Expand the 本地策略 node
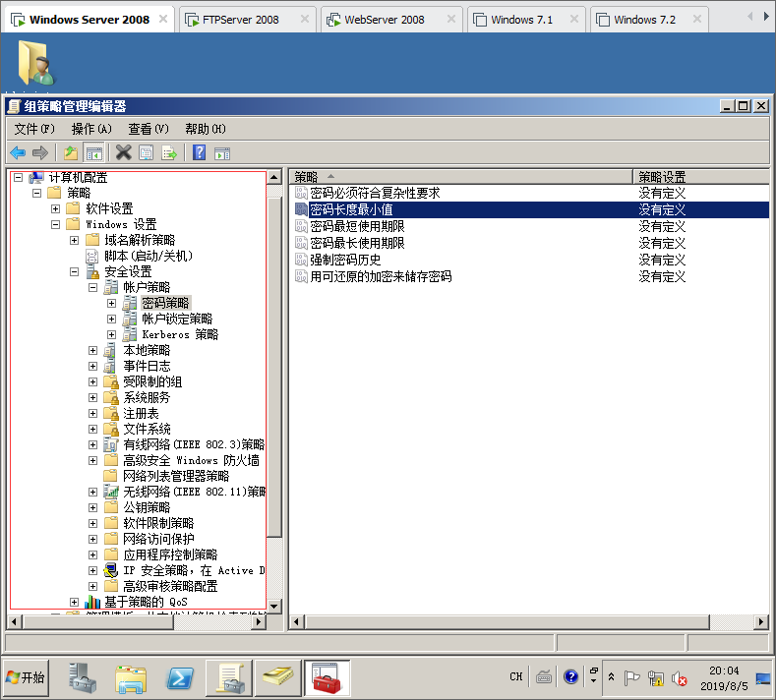The width and height of the screenshot is (776, 700). [93, 350]
